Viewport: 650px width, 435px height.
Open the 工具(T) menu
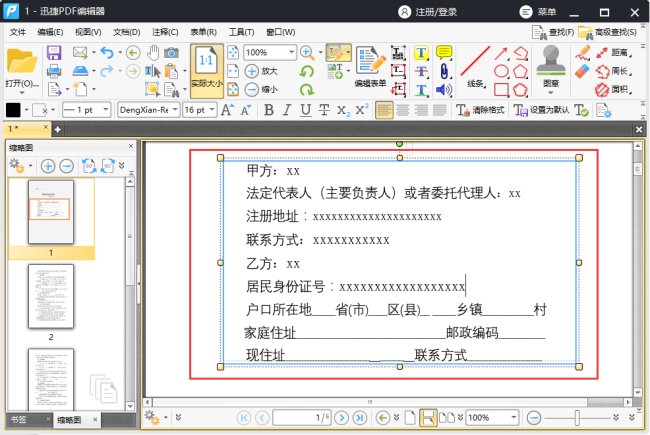tap(242, 32)
